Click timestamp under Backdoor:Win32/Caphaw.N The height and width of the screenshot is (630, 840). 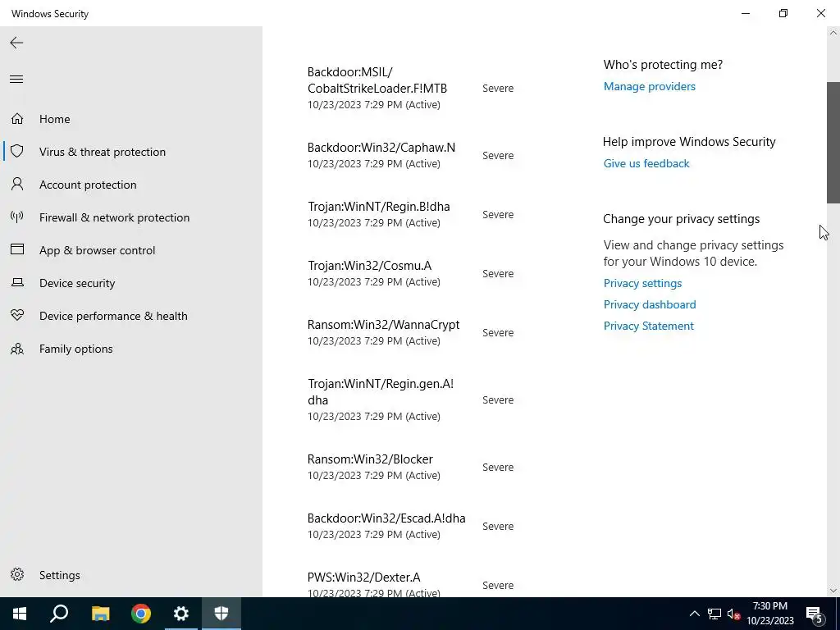[x=374, y=163]
